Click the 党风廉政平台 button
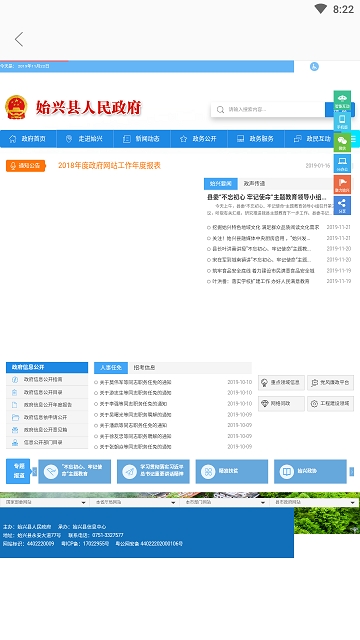This screenshot has height=640, width=360. [x=330, y=383]
